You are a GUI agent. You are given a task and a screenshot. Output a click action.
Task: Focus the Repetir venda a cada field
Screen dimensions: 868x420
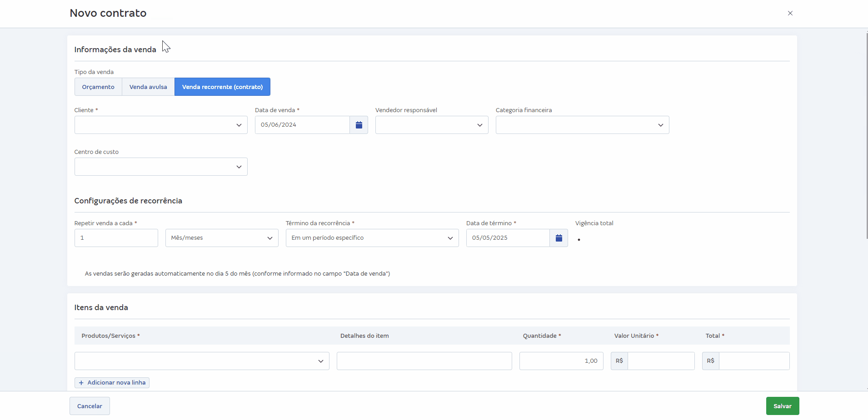[116, 238]
